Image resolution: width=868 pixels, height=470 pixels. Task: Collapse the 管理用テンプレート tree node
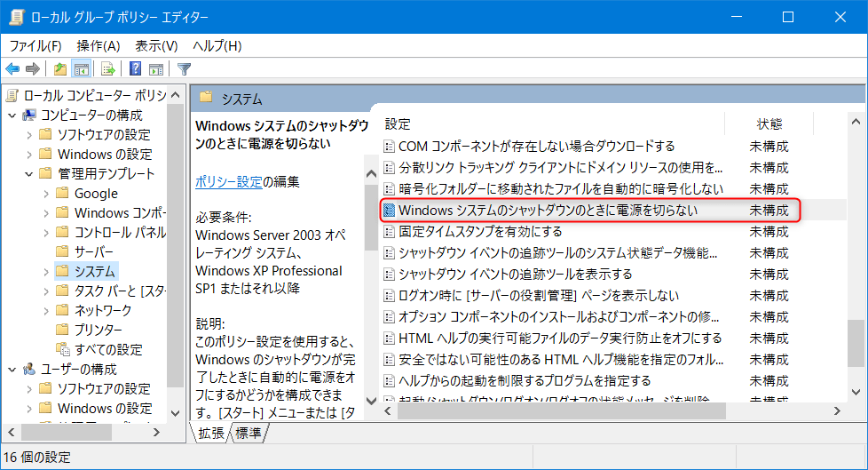[x=29, y=174]
